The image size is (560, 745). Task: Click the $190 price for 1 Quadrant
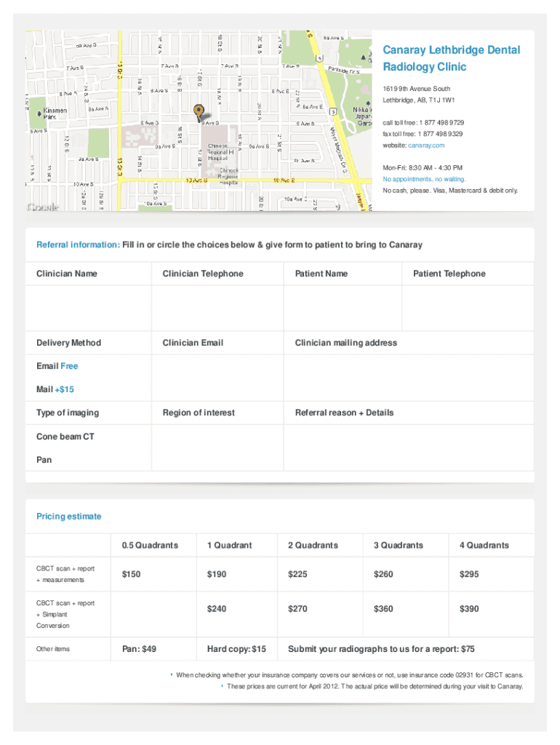[217, 574]
